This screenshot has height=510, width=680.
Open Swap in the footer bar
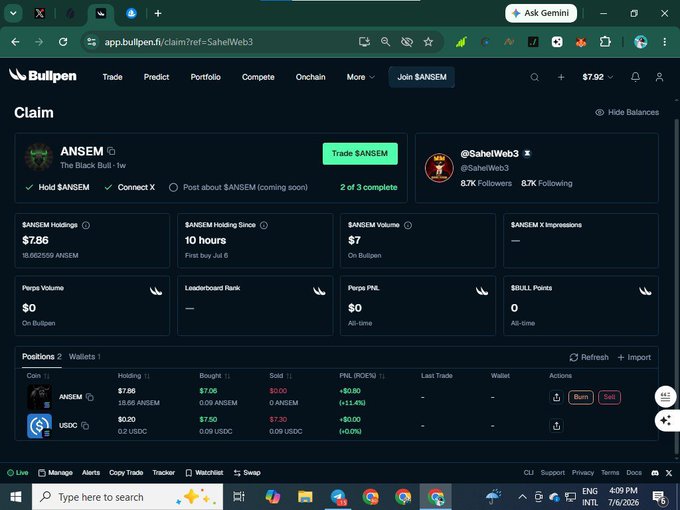247,473
